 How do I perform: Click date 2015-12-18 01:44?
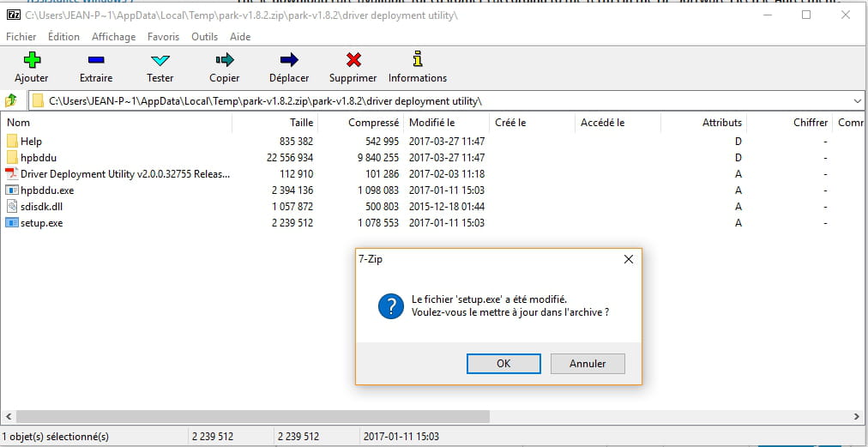pos(447,207)
